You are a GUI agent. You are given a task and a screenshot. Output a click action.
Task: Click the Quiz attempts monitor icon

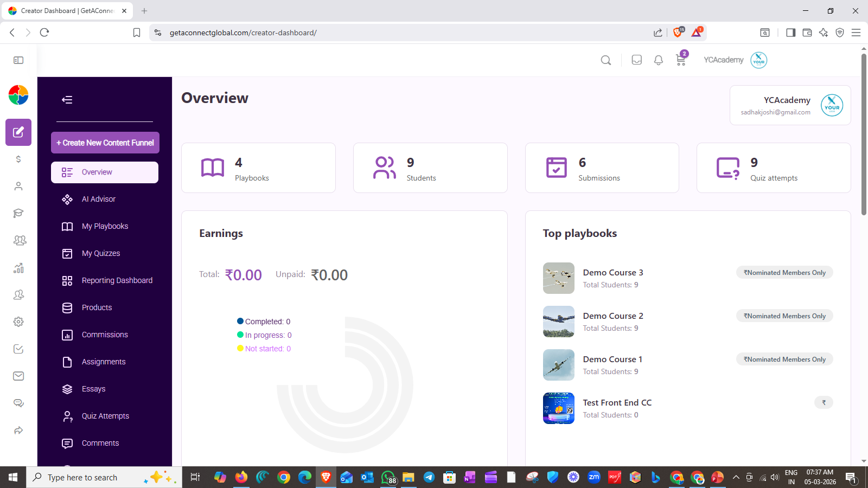728,168
